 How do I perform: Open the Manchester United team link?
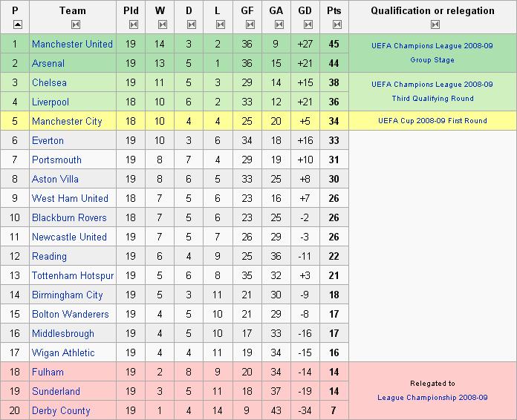point(72,44)
